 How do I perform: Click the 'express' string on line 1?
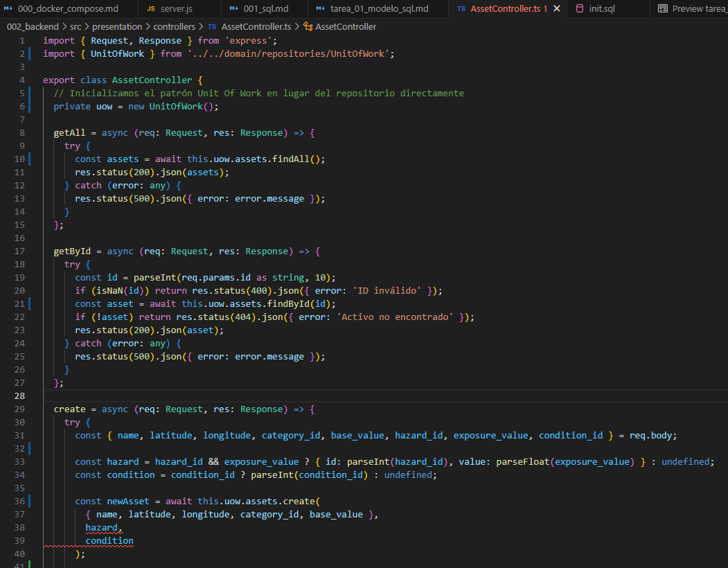(x=249, y=41)
